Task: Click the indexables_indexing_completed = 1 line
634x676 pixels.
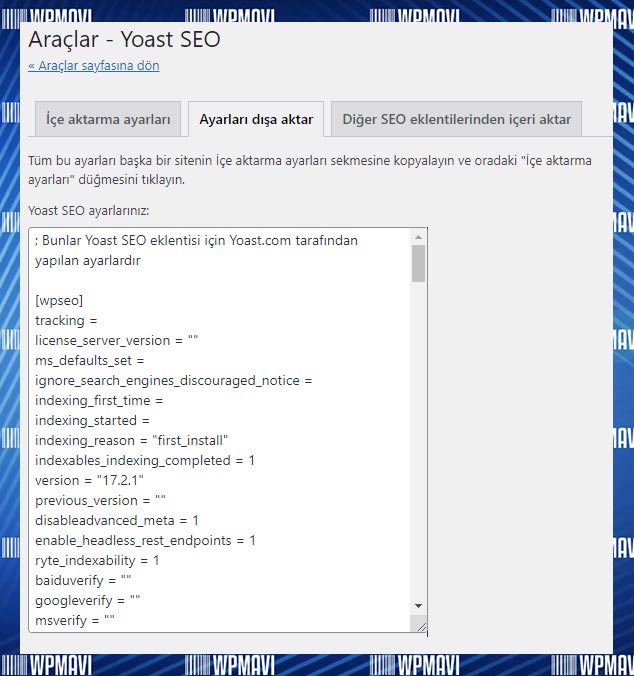Action: click(145, 460)
